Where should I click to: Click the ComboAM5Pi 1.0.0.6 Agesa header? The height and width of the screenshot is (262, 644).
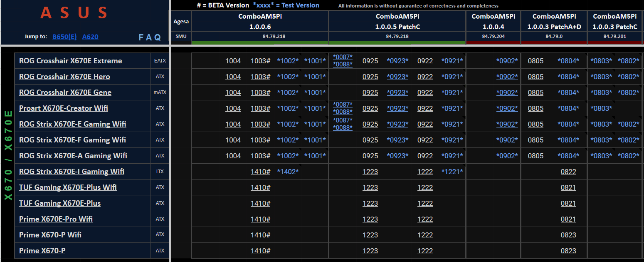(x=260, y=21)
